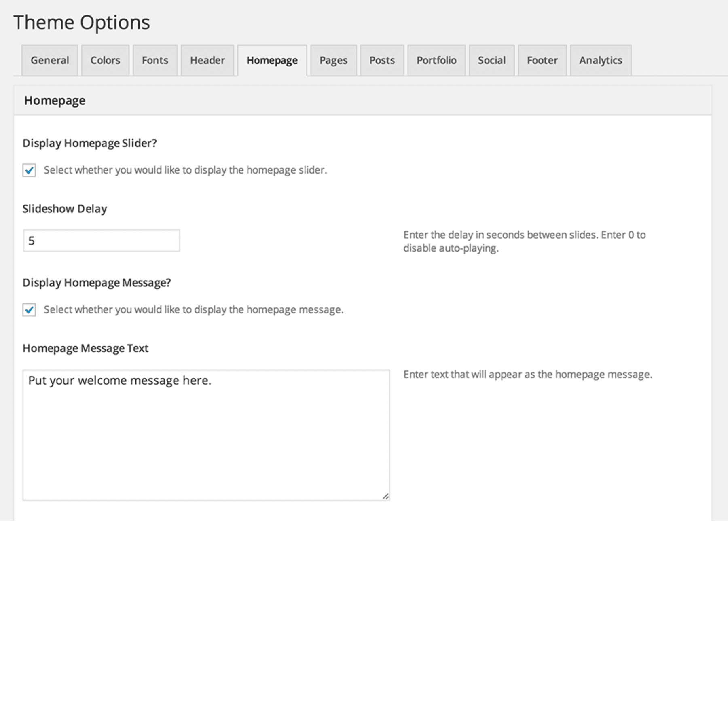Screen dimensions: 728x728
Task: Open the Social tab
Action: pos(492,60)
